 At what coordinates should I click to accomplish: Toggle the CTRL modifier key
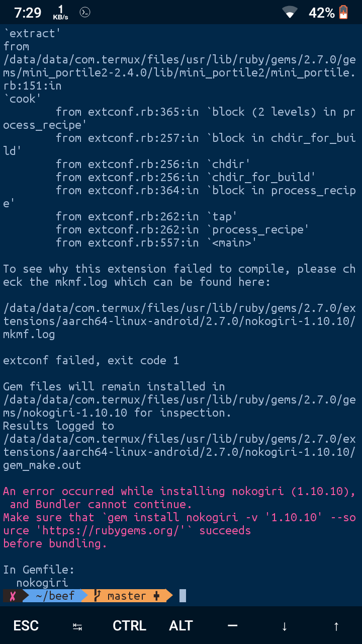coord(129,625)
